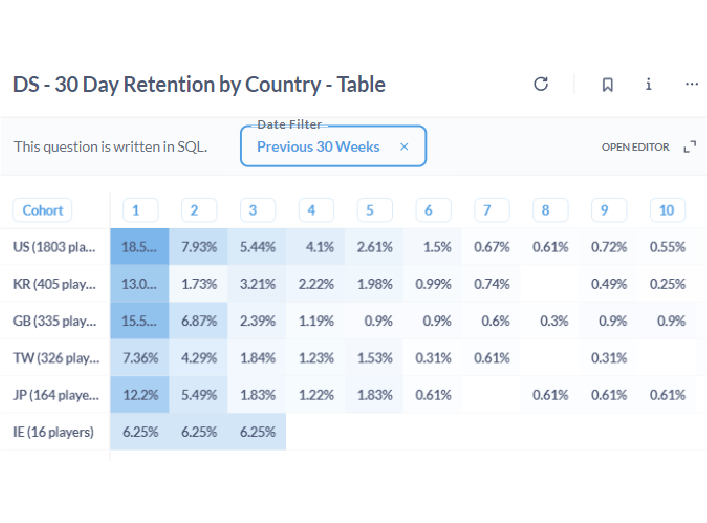
Task: Expand the SQL editor panel icon
Action: click(689, 147)
